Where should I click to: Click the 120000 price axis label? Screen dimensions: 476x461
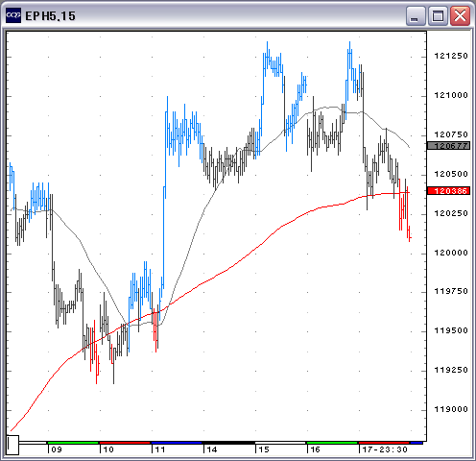point(451,253)
